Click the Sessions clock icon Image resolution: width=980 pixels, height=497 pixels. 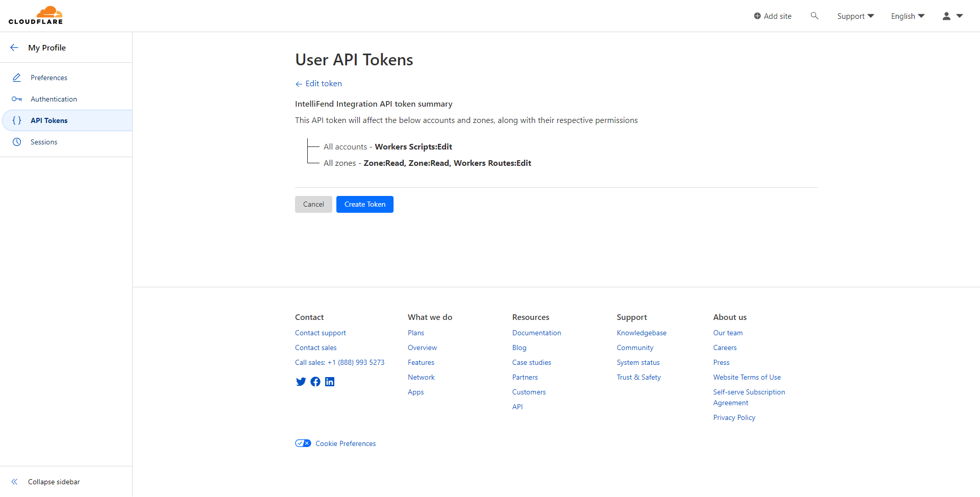pos(17,142)
